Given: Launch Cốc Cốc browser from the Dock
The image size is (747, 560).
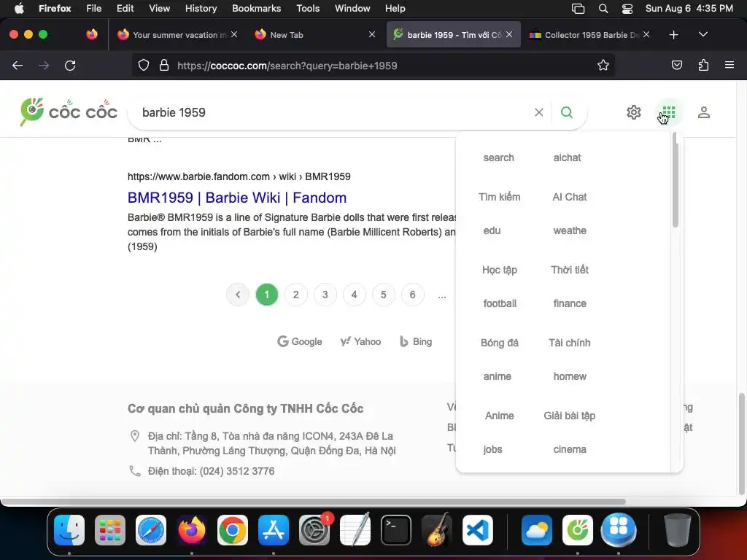Looking at the screenshot, I should [x=578, y=530].
